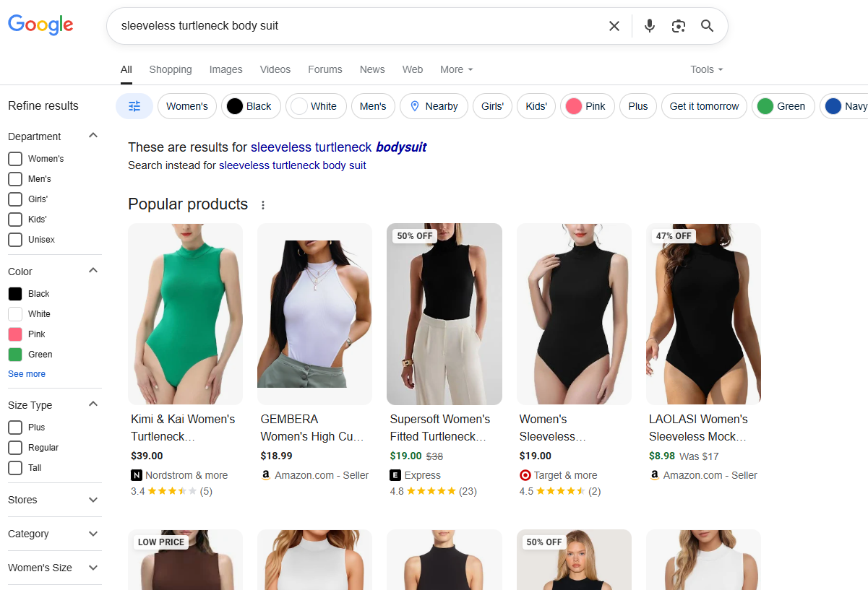Click the Nordstrom store icon
The width and height of the screenshot is (868, 590).
click(x=136, y=475)
